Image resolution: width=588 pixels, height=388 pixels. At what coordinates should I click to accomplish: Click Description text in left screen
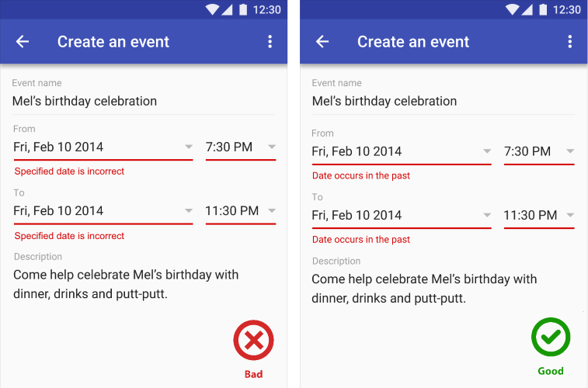click(x=124, y=284)
